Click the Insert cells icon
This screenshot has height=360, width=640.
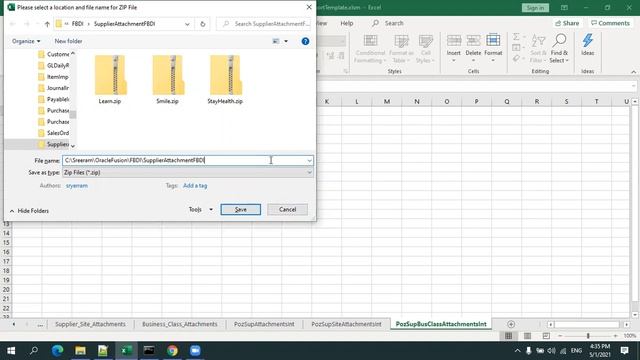(x=453, y=40)
